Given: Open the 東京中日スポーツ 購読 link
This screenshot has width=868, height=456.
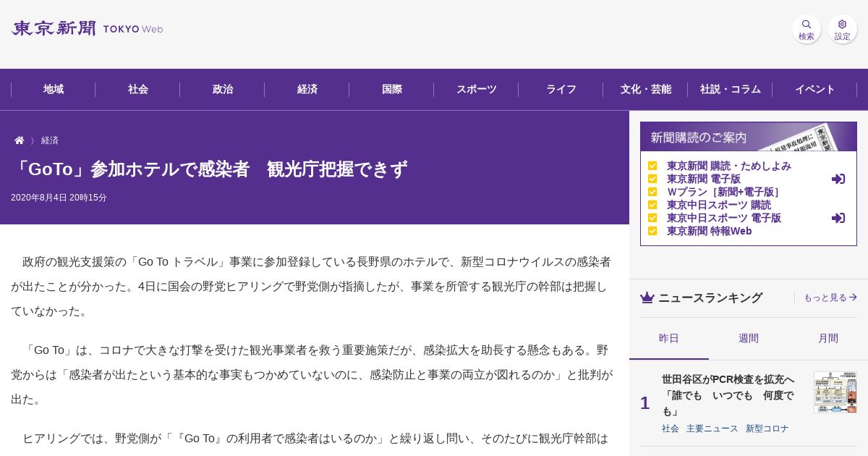Looking at the screenshot, I should click(x=719, y=205).
